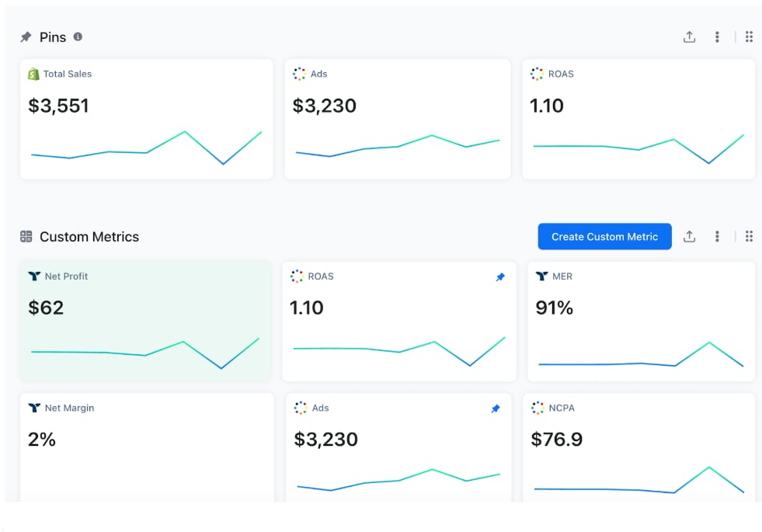Image resolution: width=762 pixels, height=532 pixels.
Task: Click the export icon in Pins section
Action: 689,37
